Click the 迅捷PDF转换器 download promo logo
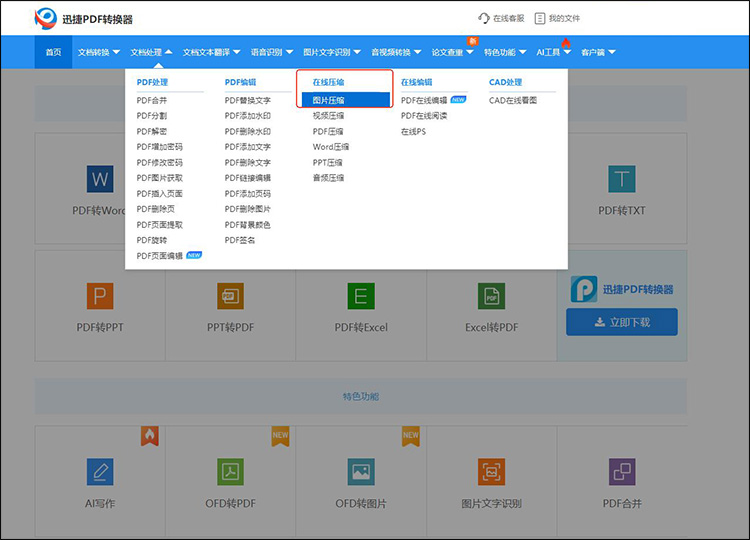This screenshot has width=750, height=540. (x=584, y=289)
